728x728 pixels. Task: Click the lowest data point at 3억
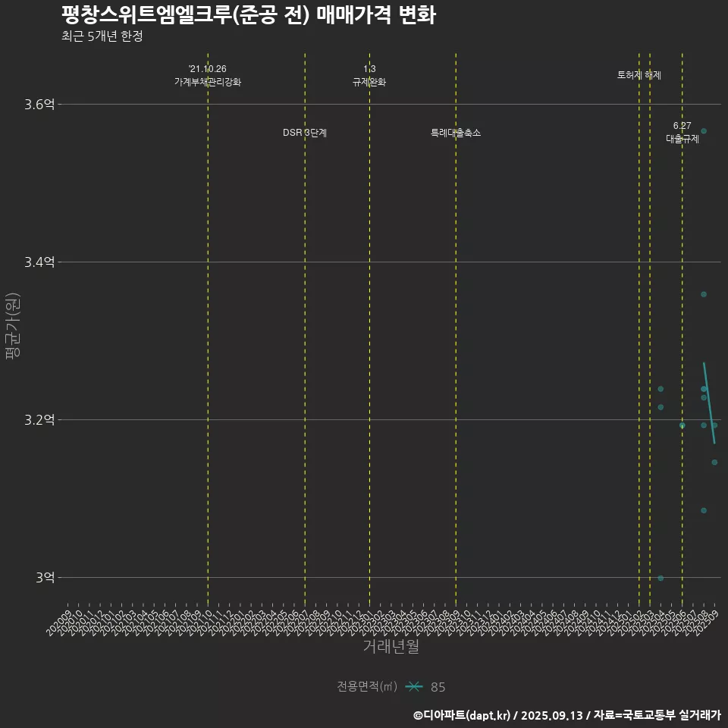coord(661,578)
